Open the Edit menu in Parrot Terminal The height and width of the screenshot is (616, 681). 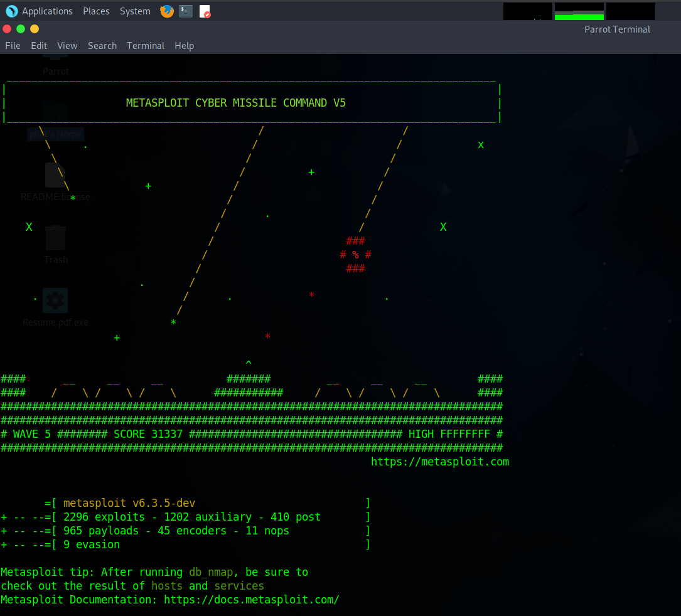[x=38, y=45]
